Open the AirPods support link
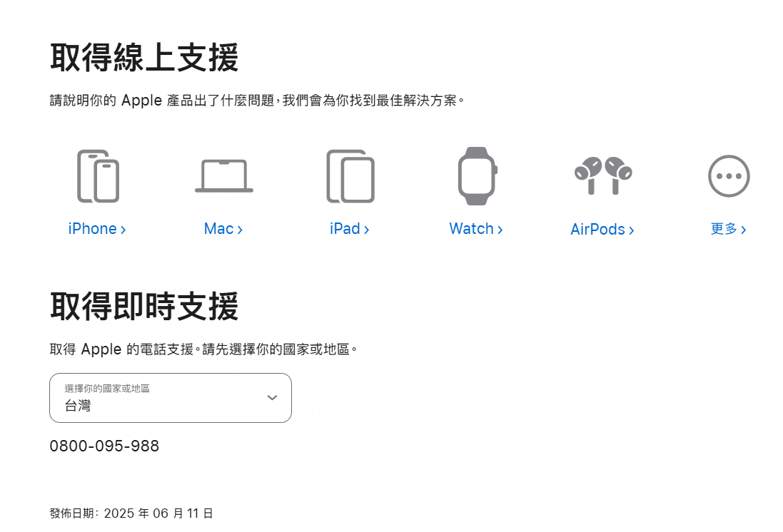 (602, 230)
